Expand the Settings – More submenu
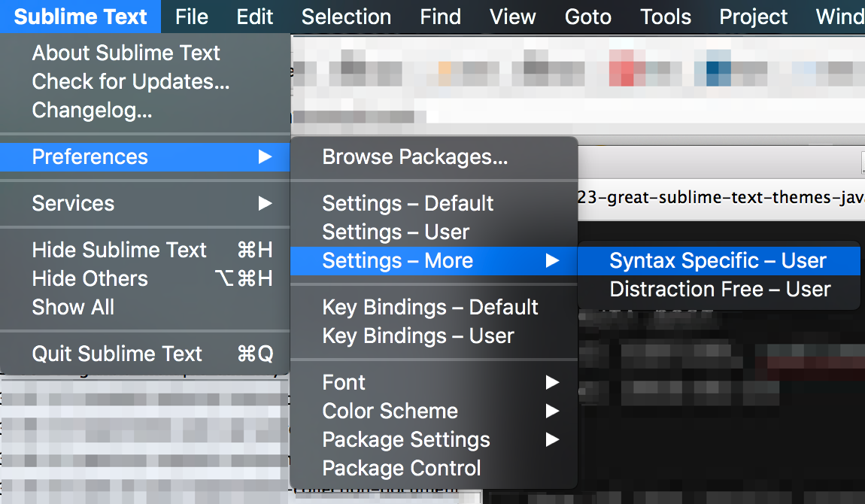The image size is (865, 504). coord(434,261)
